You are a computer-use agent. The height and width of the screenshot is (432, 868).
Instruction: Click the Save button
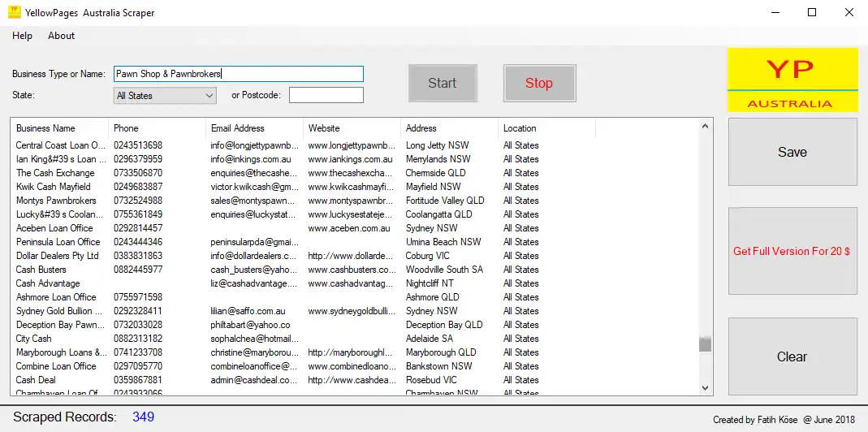coord(792,153)
